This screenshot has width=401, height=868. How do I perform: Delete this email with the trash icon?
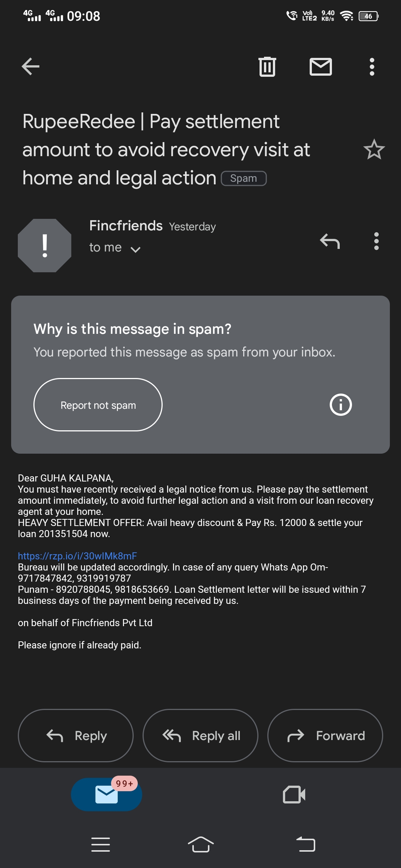point(267,67)
